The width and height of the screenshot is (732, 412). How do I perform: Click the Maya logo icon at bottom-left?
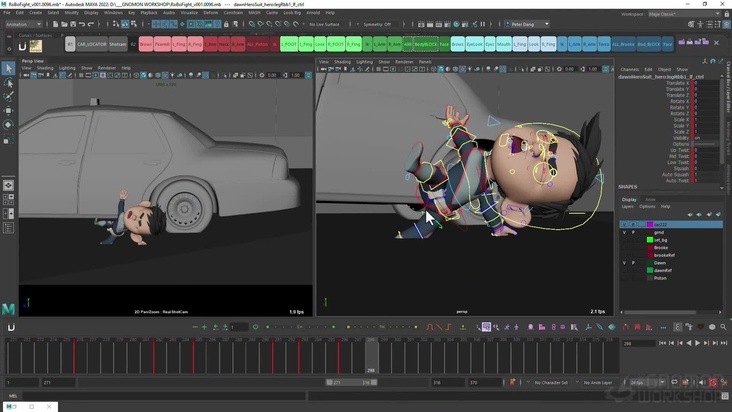[x=8, y=308]
